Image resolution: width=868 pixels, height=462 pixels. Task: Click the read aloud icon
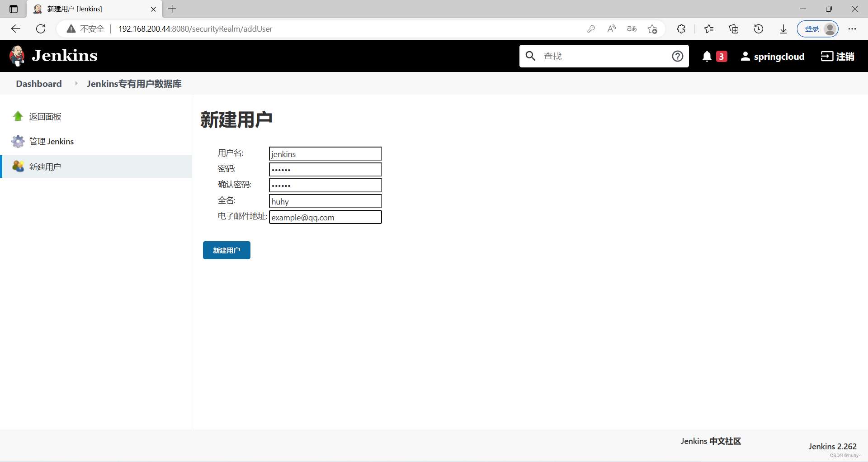(x=611, y=29)
